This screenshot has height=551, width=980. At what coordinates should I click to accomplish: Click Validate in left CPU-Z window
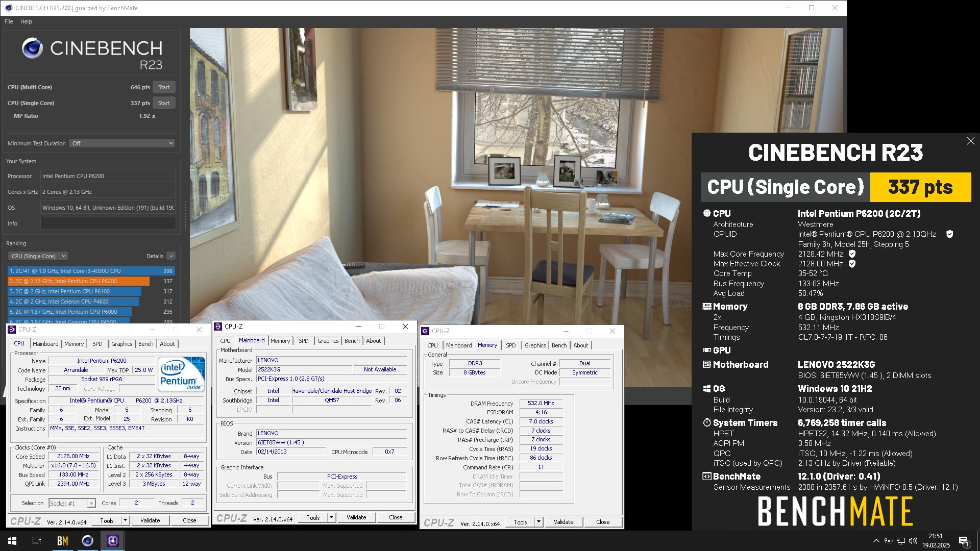click(150, 520)
